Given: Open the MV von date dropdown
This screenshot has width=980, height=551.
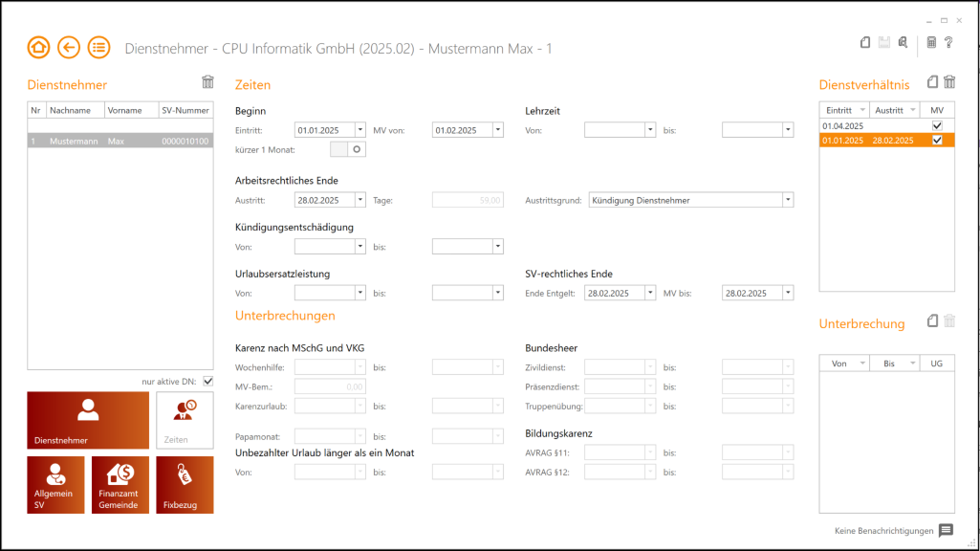Looking at the screenshot, I should point(498,130).
